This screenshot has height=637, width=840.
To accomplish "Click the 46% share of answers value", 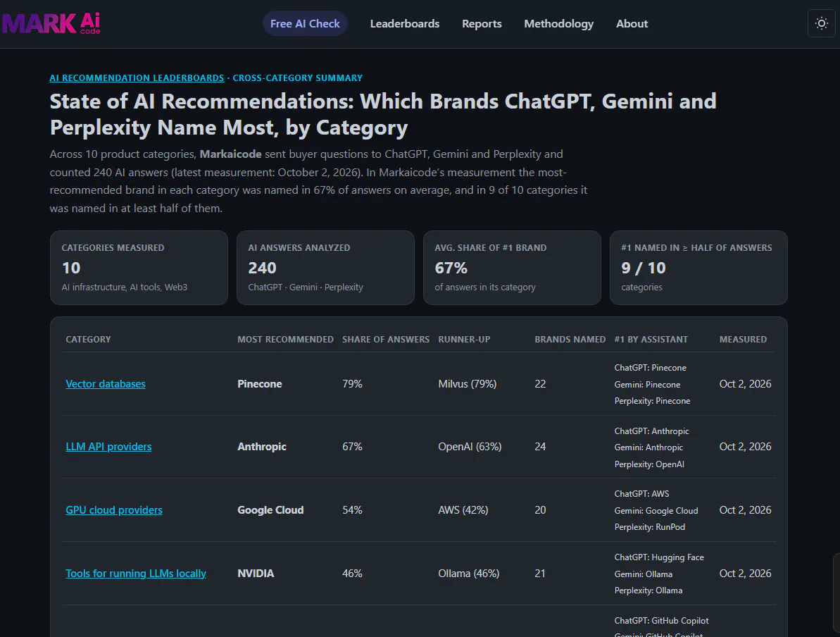I will pos(353,573).
